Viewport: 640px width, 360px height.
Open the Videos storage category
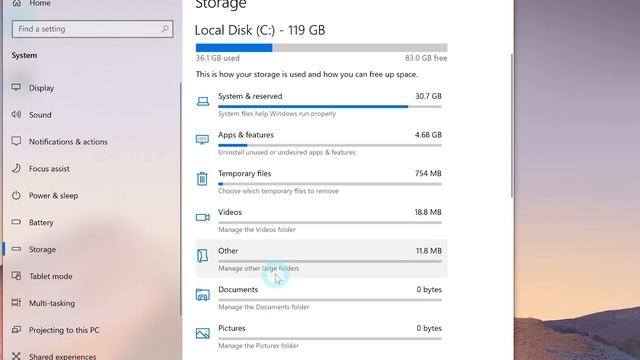click(322, 220)
